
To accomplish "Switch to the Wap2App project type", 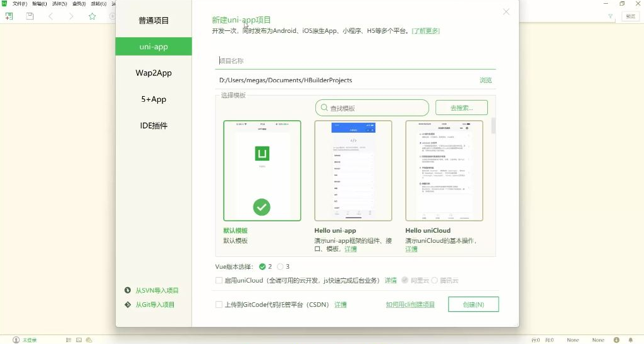I will pos(154,73).
